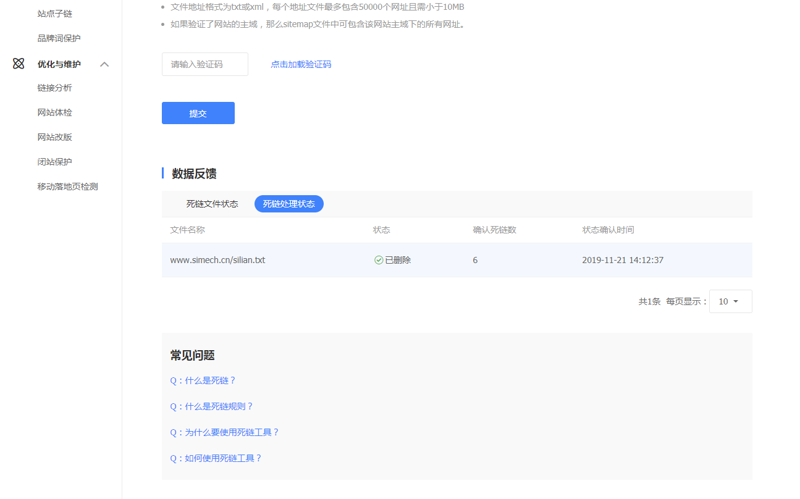Open FAQ Q：什么是死链规则？

211,407
